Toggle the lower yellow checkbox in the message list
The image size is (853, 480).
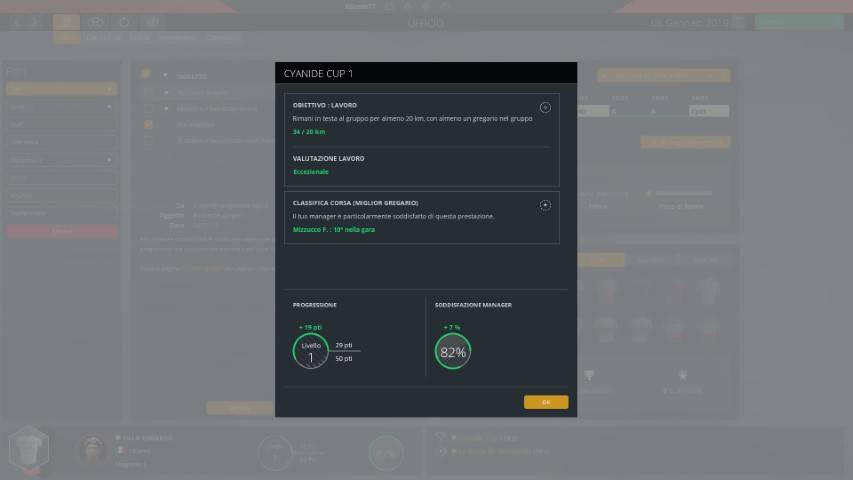tap(148, 125)
